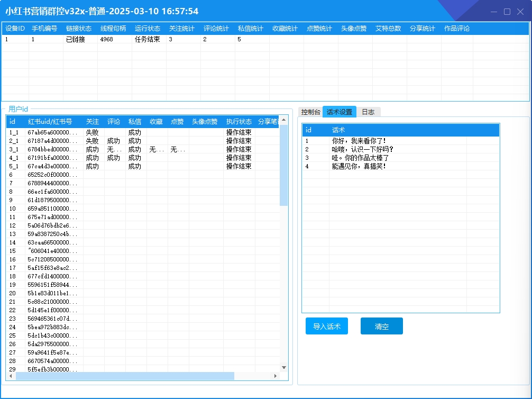Select user row 5b1e83d011be1...
Viewport: 532px width, 399px height.
tap(142, 293)
